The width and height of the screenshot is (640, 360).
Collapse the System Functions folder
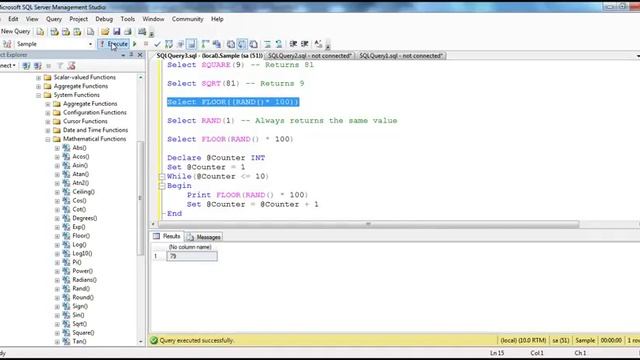coord(38,95)
